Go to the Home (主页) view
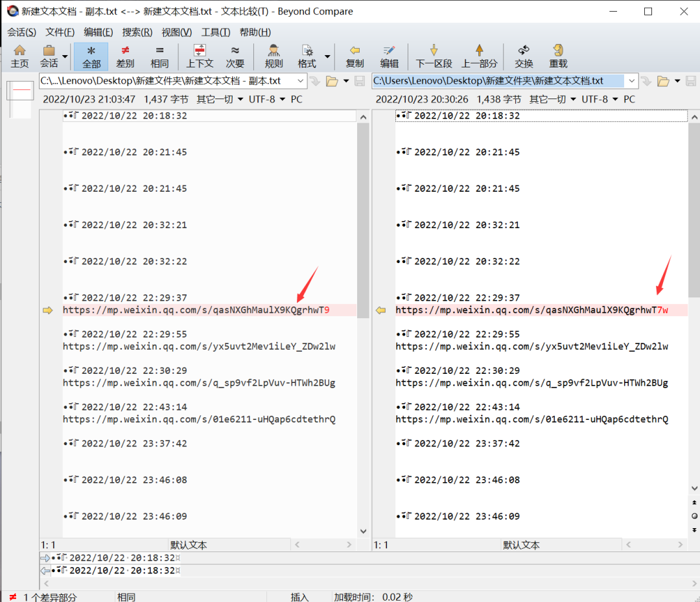 pos(19,56)
